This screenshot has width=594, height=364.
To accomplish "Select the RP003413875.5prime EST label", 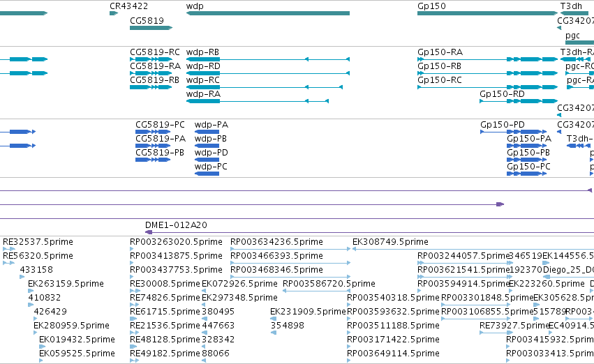I will (176, 256).
